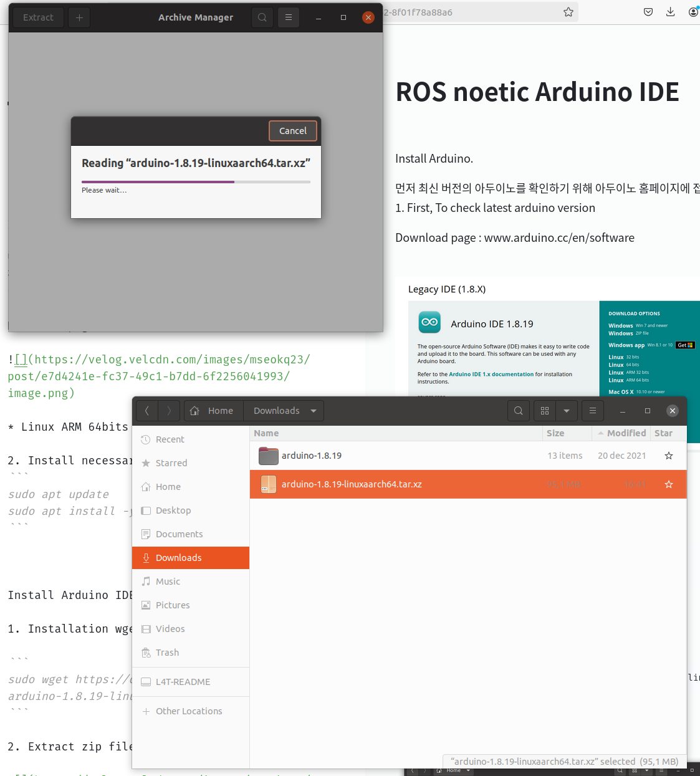Go back in Files window
Image resolution: width=700 pixels, height=776 pixels.
pos(147,411)
